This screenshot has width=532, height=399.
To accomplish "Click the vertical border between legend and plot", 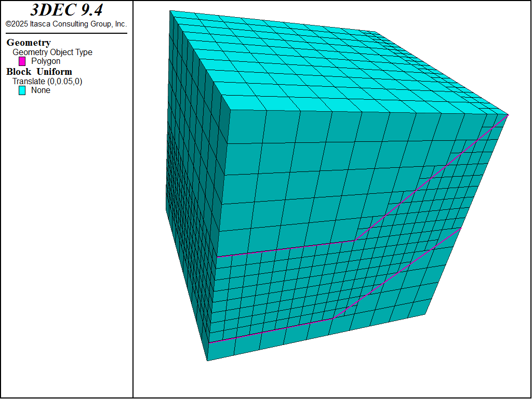I will (133, 208).
